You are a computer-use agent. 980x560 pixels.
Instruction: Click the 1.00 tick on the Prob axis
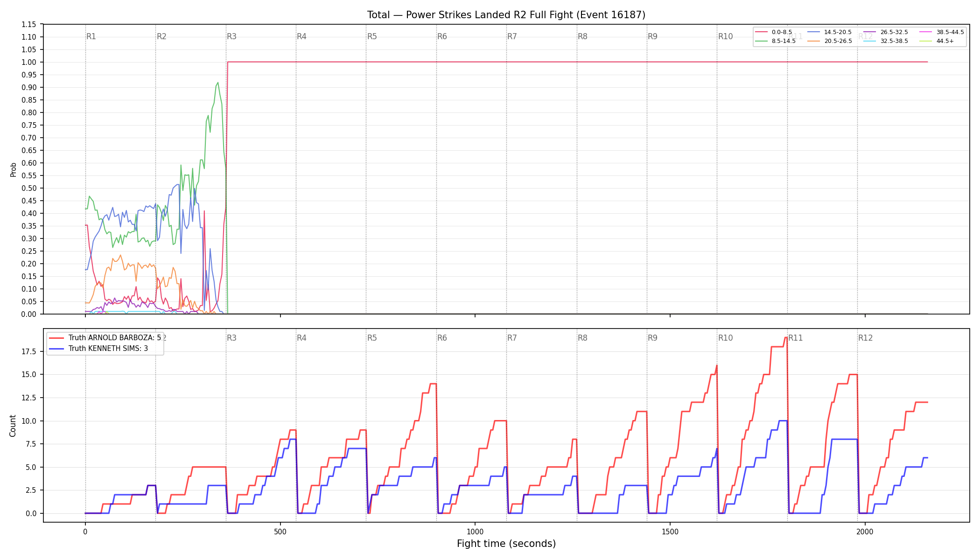[x=28, y=62]
